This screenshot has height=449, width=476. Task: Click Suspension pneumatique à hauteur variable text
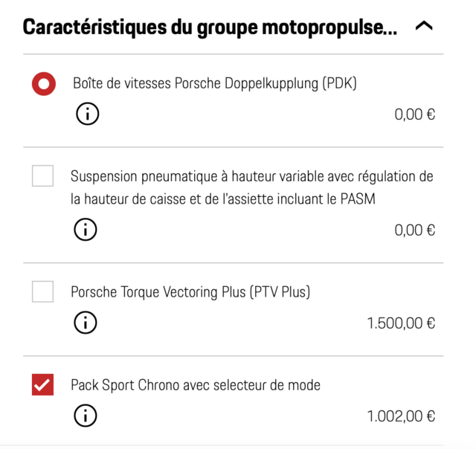pos(251,176)
